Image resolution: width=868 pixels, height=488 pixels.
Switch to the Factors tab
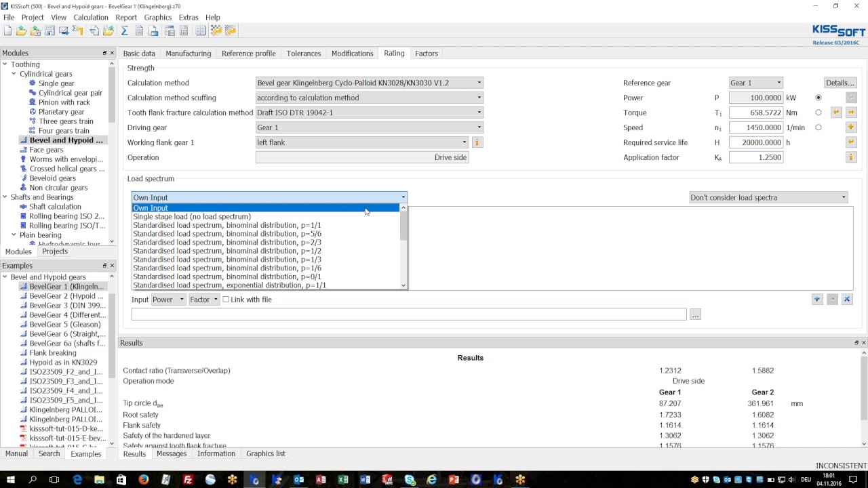427,54
